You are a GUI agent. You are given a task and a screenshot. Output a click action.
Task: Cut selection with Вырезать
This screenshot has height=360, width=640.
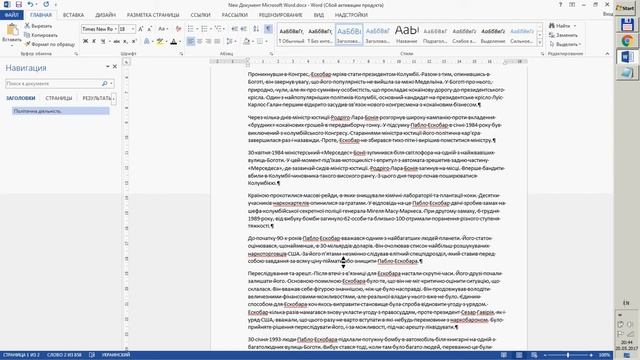pyautogui.click(x=38, y=26)
